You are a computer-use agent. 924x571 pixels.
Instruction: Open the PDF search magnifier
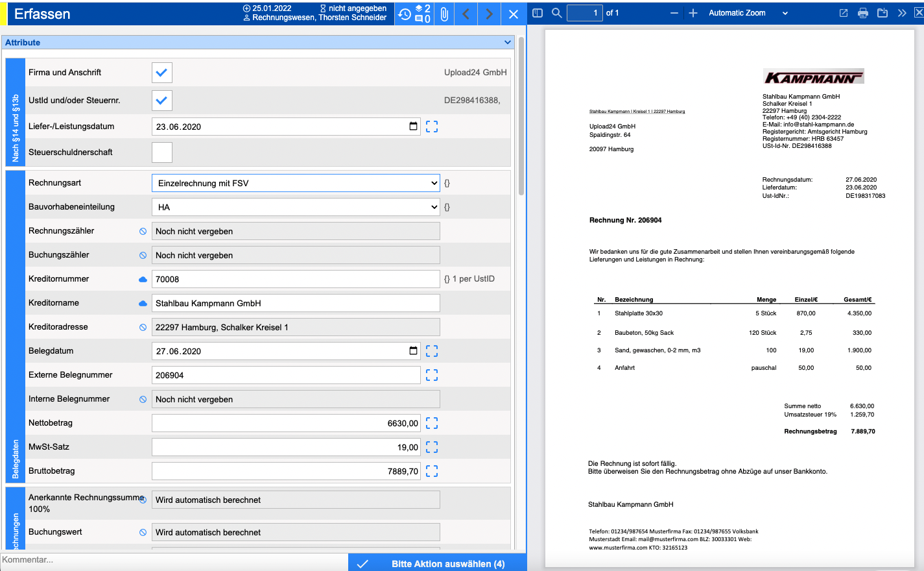557,13
